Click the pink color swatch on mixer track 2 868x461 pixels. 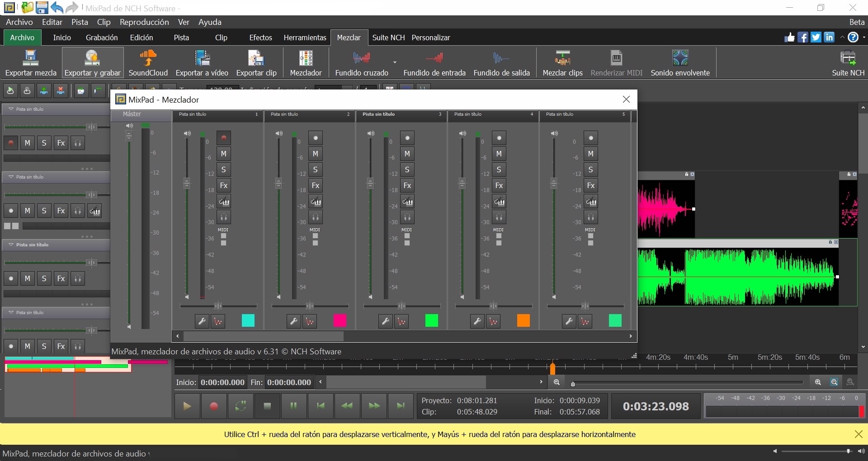click(x=340, y=321)
